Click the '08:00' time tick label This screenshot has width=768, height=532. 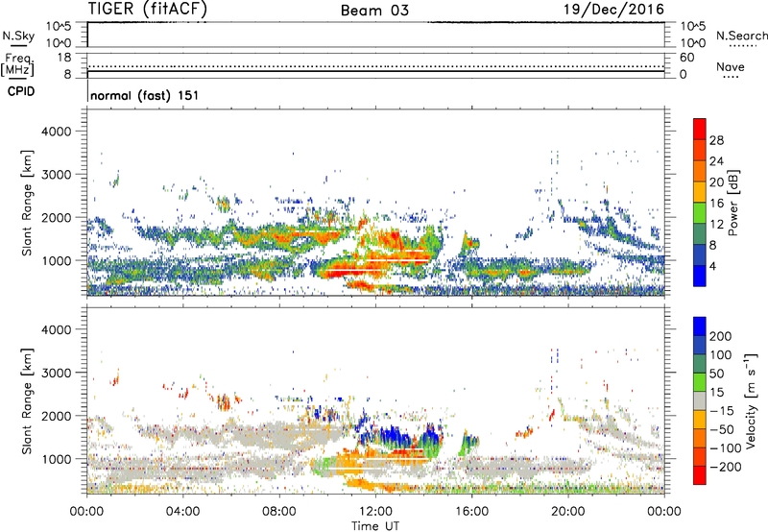279,512
